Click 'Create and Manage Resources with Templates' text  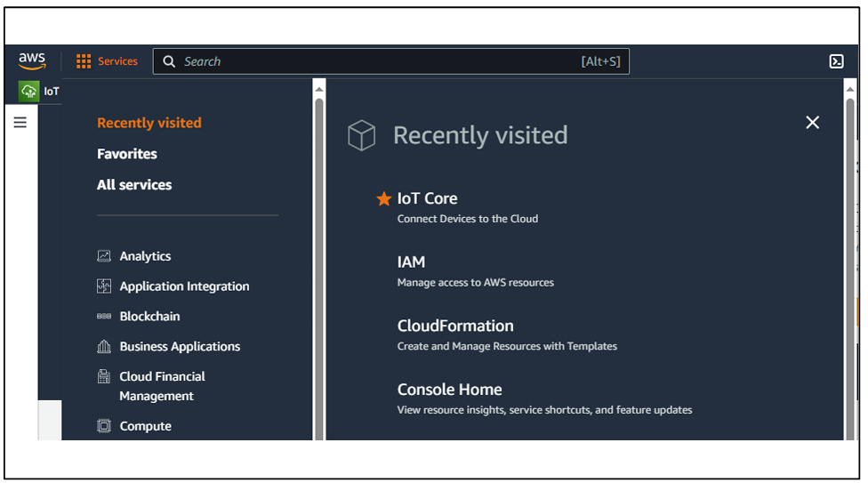pyautogui.click(x=507, y=346)
